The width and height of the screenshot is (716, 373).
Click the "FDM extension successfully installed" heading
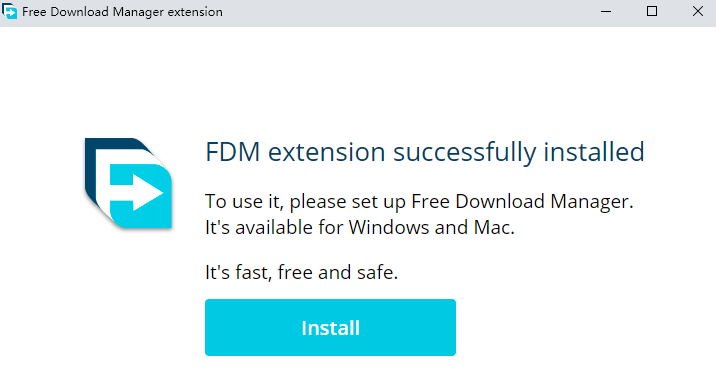point(425,152)
